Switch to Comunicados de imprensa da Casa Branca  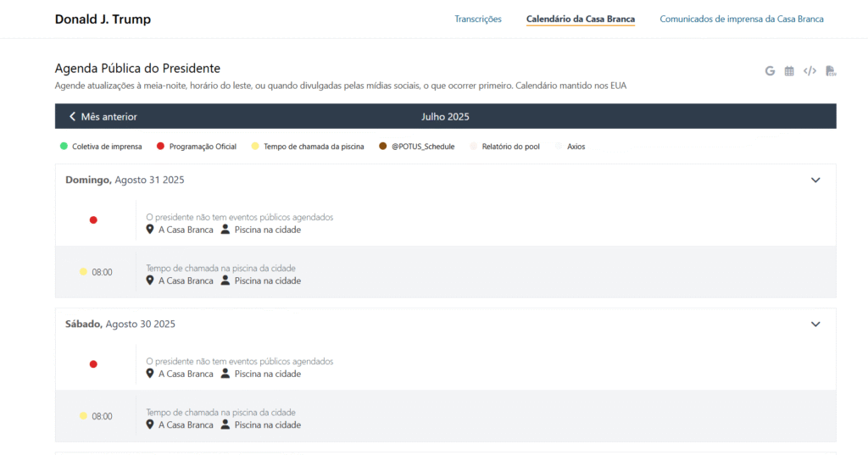[741, 19]
